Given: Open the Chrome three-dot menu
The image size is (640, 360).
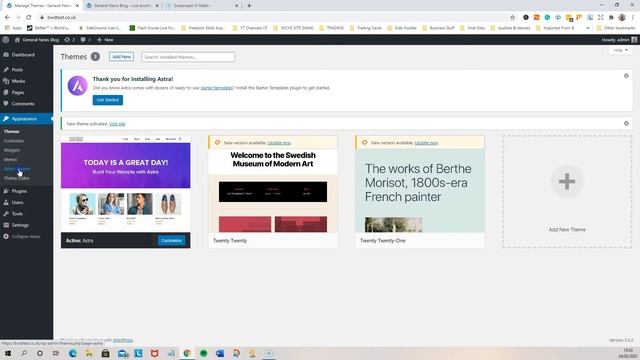Looking at the screenshot, I should point(633,17).
